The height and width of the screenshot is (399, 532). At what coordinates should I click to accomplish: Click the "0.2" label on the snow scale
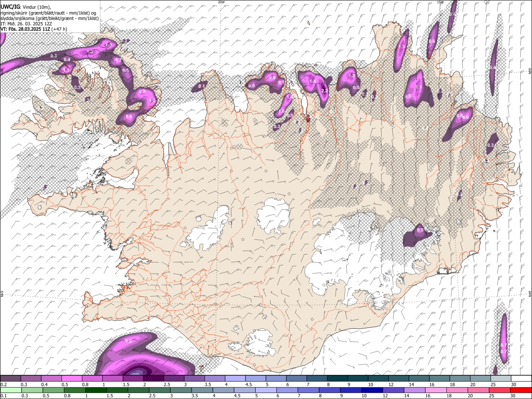pyautogui.click(x=4, y=384)
